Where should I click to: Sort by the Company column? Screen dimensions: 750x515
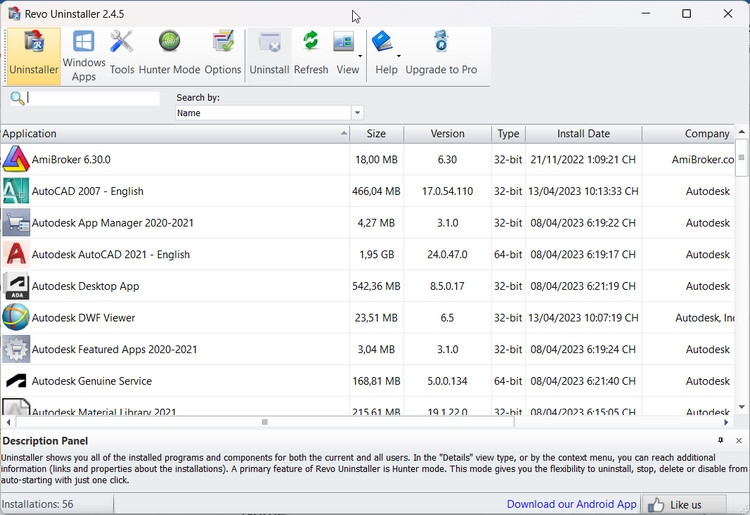689,134
